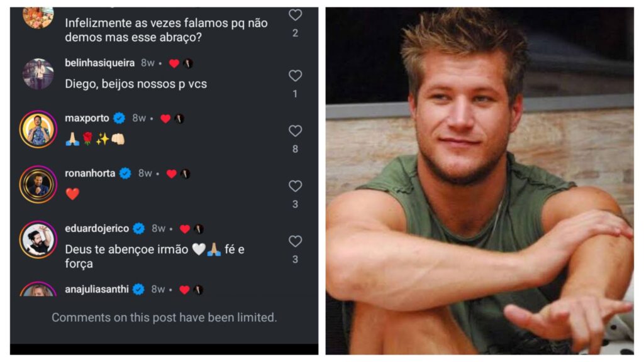Go to the eduardojerico profile link
644x362 pixels.
[x=97, y=229]
